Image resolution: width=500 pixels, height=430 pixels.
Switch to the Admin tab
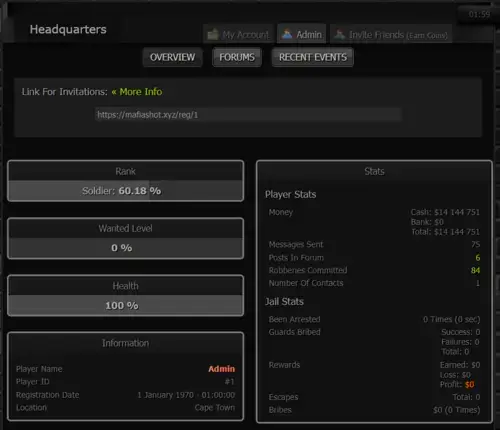click(x=302, y=34)
